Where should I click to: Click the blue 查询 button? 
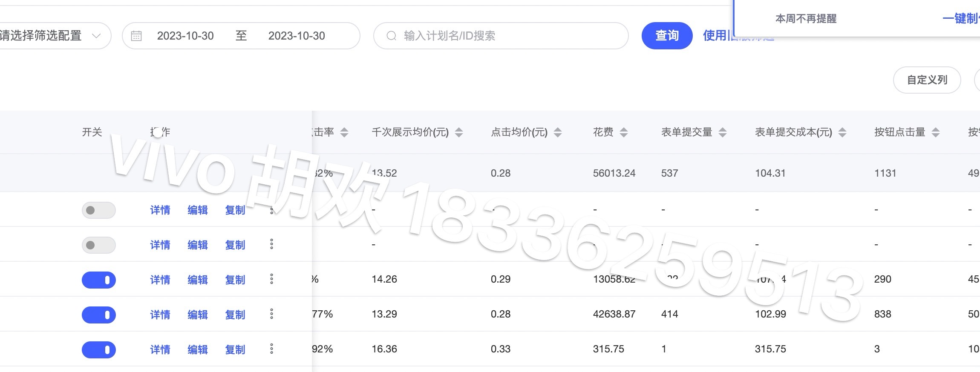tap(667, 36)
